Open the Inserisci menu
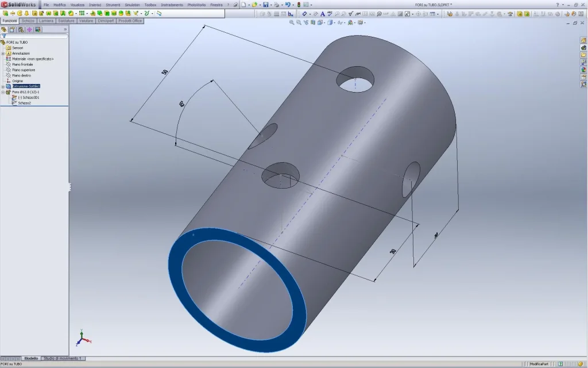 click(x=95, y=5)
